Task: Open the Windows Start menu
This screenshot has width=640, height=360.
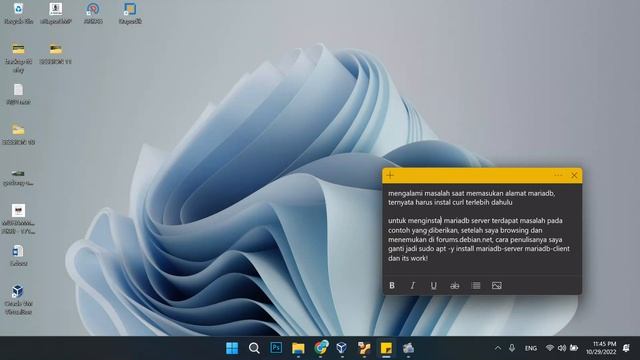Action: (x=232, y=348)
